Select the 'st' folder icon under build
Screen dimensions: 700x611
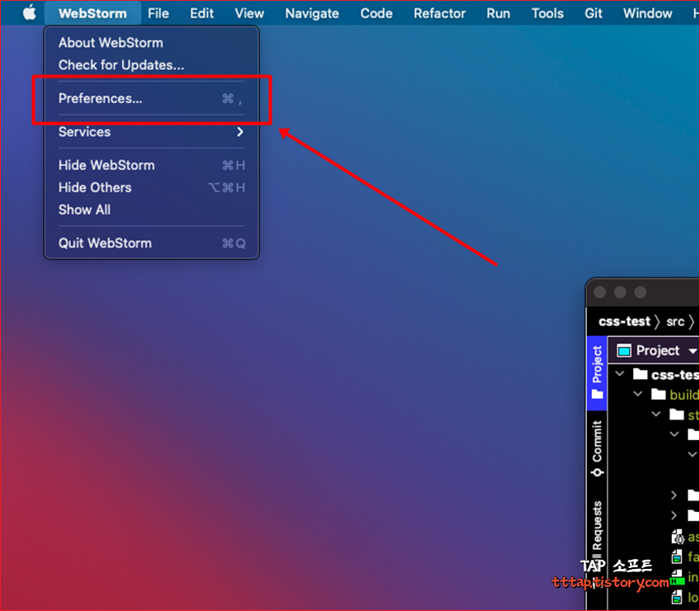tap(677, 414)
